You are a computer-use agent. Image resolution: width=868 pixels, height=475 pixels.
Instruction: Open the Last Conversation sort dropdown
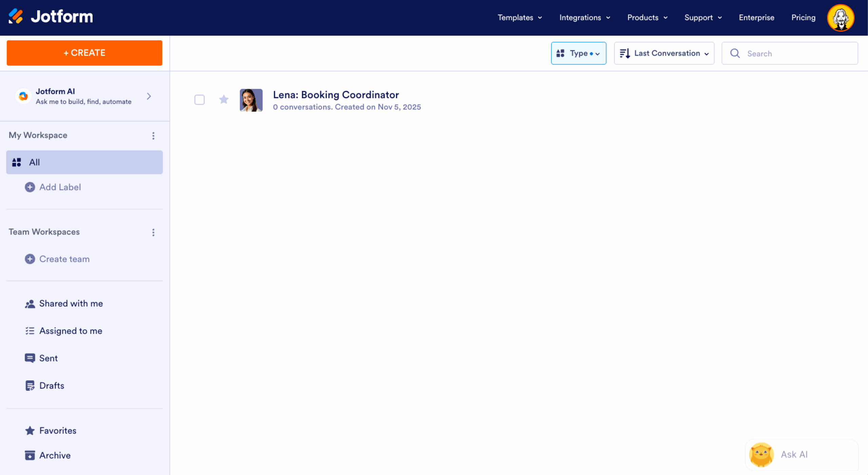[664, 53]
